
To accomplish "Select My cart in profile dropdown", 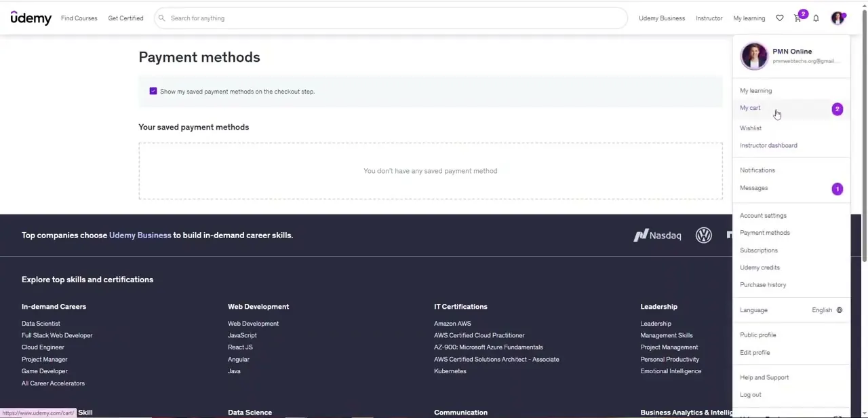I will 750,108.
